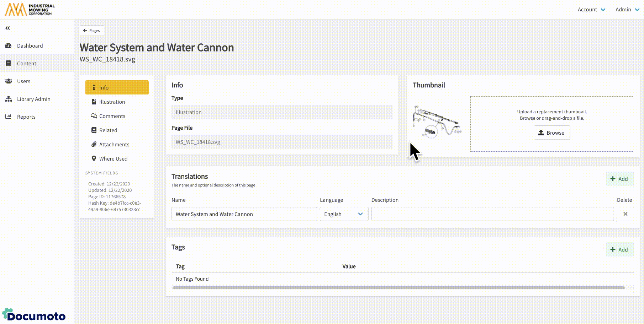Expand the Admin dropdown menu

coord(627,10)
